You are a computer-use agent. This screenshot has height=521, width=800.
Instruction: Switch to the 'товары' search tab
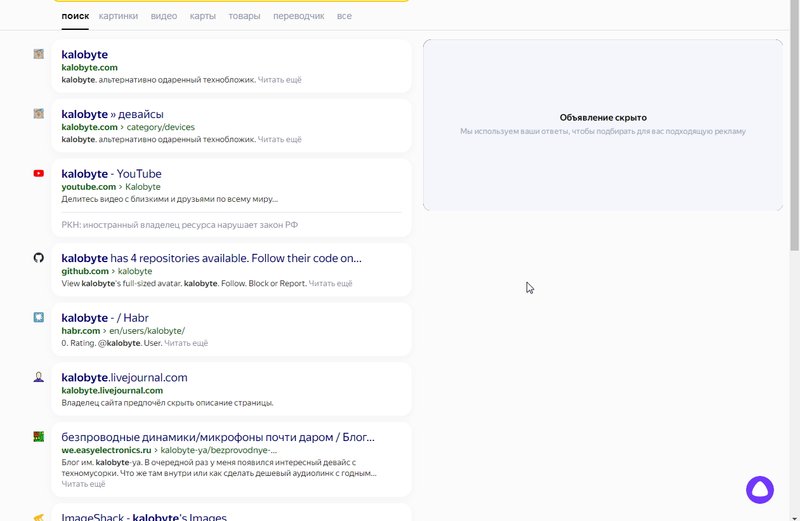coord(244,16)
